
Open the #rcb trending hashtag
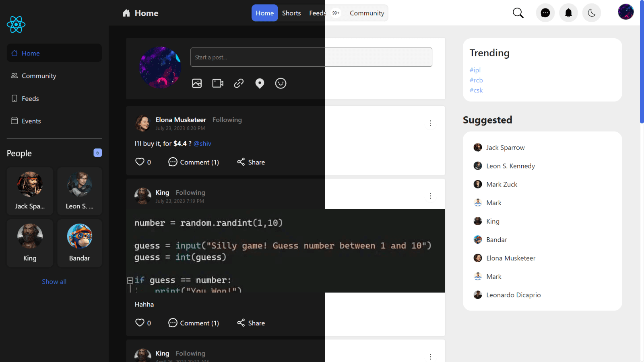476,80
